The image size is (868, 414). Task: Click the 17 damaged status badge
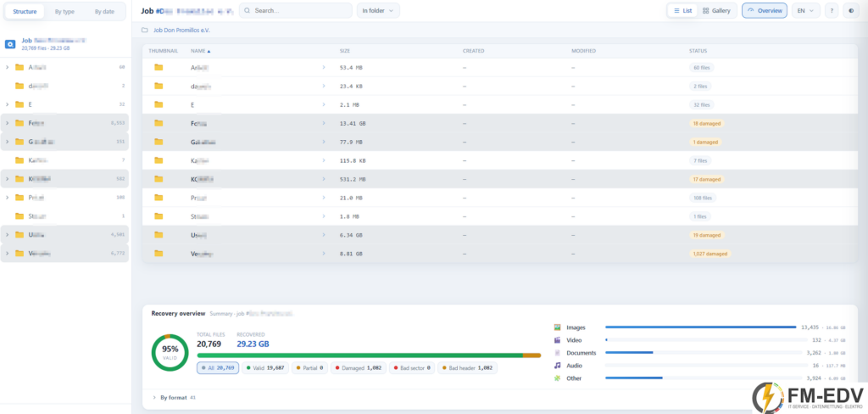tap(706, 179)
